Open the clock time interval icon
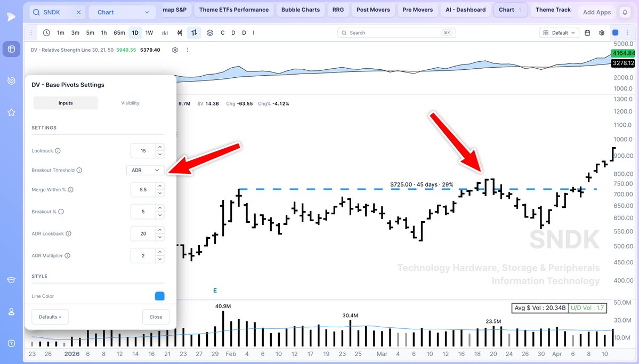Viewport: 639px width, 364px height. tap(46, 33)
